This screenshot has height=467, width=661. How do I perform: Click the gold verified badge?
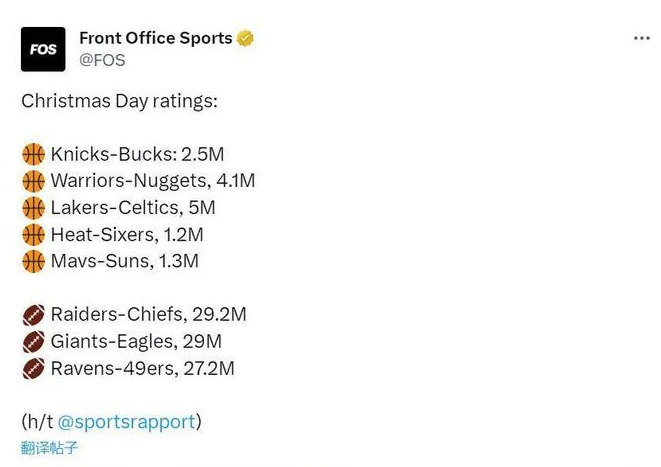[x=245, y=39]
